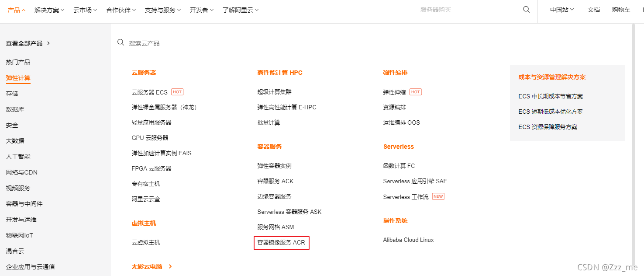The height and width of the screenshot is (276, 644).
Task: Open ECS 中长期成本节省方案 link
Action: click(551, 96)
